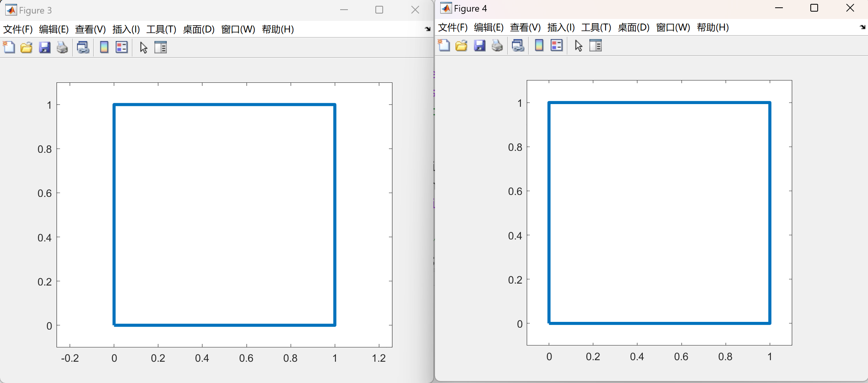This screenshot has width=868, height=383.
Task: Click x-axis label 0.4 in Figure 4
Action: (637, 357)
